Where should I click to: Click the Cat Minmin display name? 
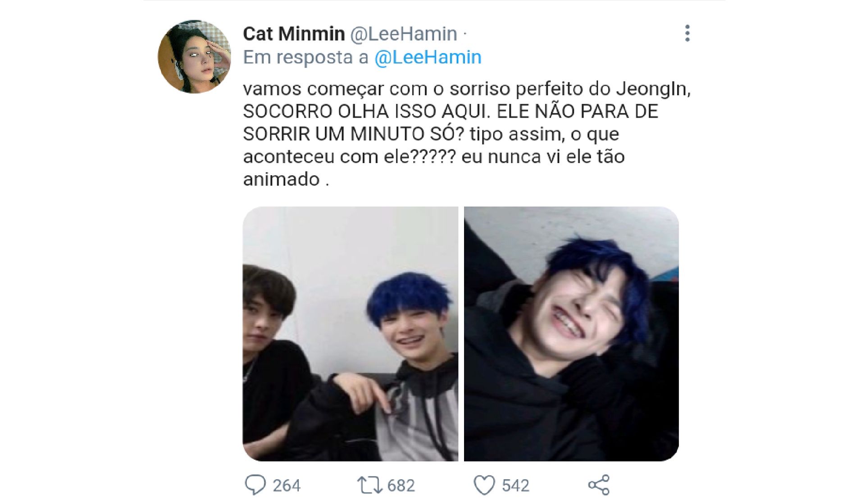point(294,34)
